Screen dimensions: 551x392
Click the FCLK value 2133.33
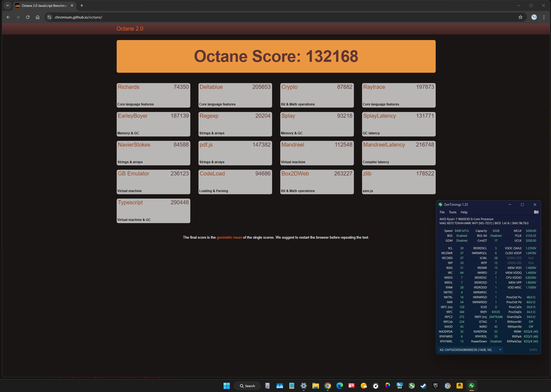[531, 236]
